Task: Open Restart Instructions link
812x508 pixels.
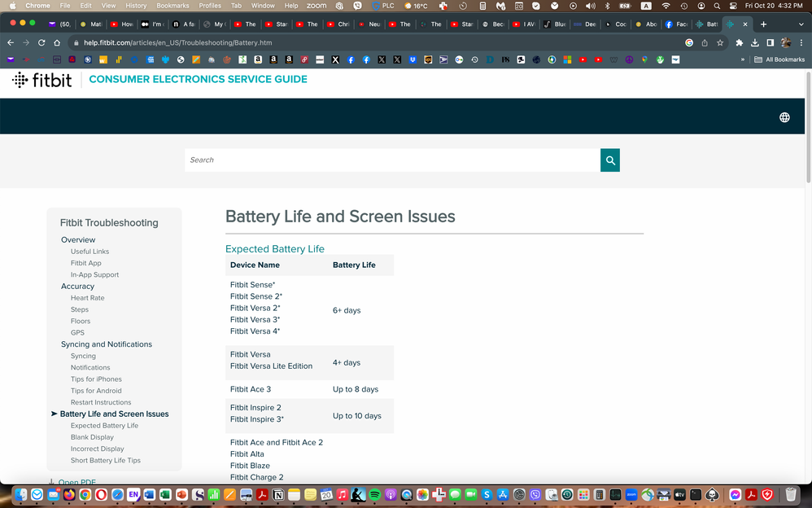Action: tap(100, 402)
